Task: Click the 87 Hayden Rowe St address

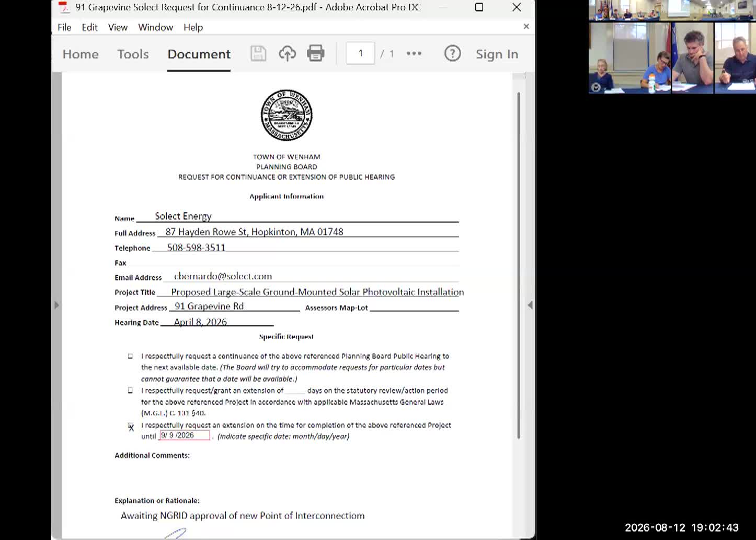Action: tap(254, 232)
